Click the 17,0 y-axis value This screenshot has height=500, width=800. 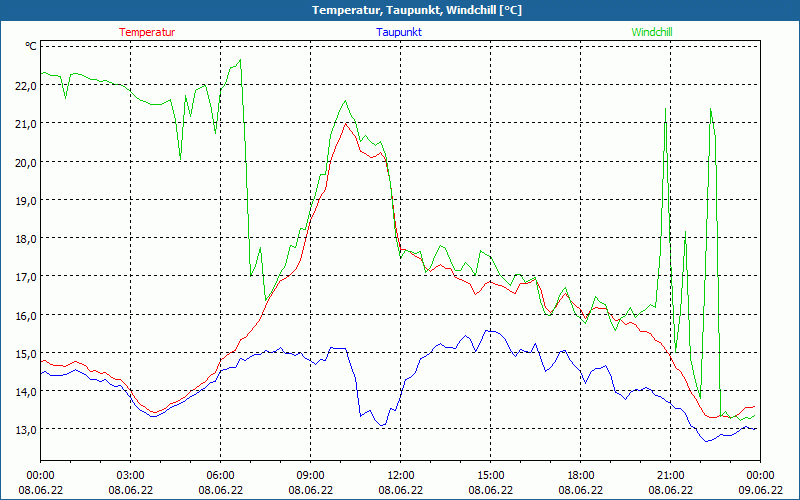(26, 277)
